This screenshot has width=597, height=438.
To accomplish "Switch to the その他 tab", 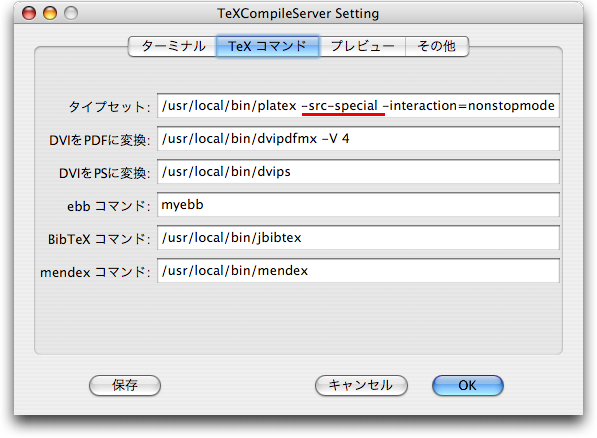I will point(437,46).
